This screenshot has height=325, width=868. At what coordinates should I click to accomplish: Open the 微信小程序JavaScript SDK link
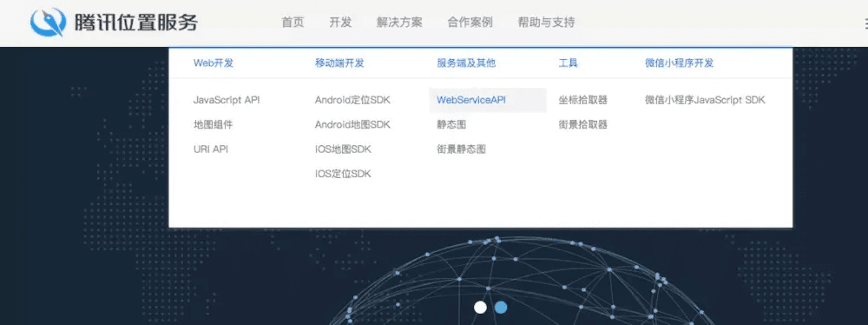point(705,101)
